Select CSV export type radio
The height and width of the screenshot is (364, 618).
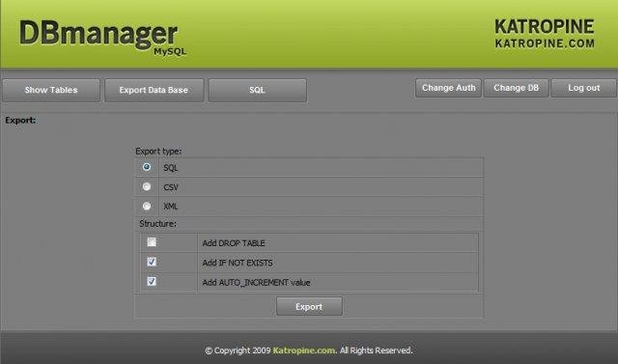click(147, 186)
